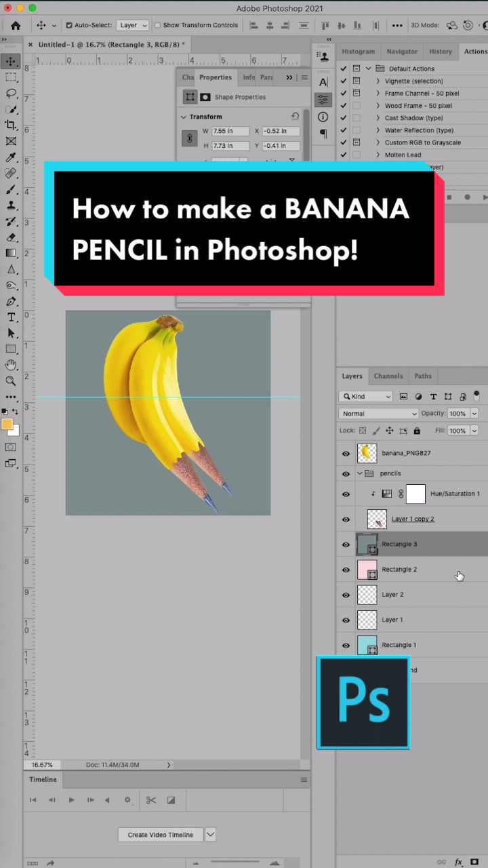Switch to the History tab
Image resolution: width=488 pixels, height=868 pixels.
[441, 52]
